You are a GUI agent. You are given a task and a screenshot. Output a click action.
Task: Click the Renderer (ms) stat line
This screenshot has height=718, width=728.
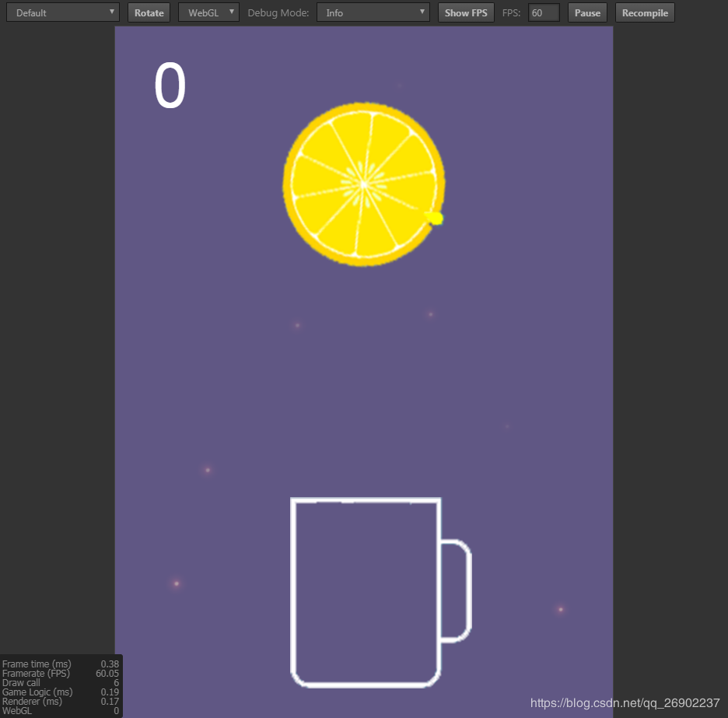[x=61, y=702]
